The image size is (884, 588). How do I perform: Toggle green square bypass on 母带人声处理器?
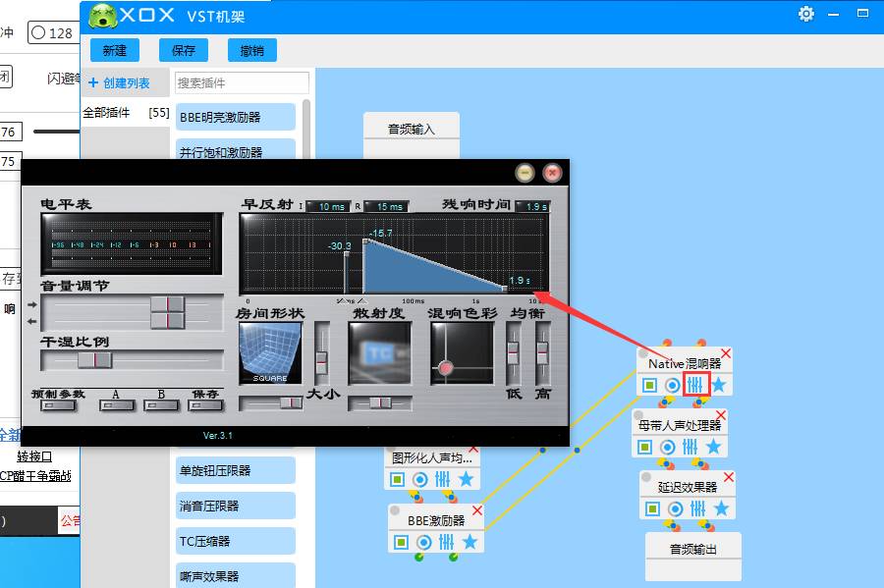click(644, 448)
